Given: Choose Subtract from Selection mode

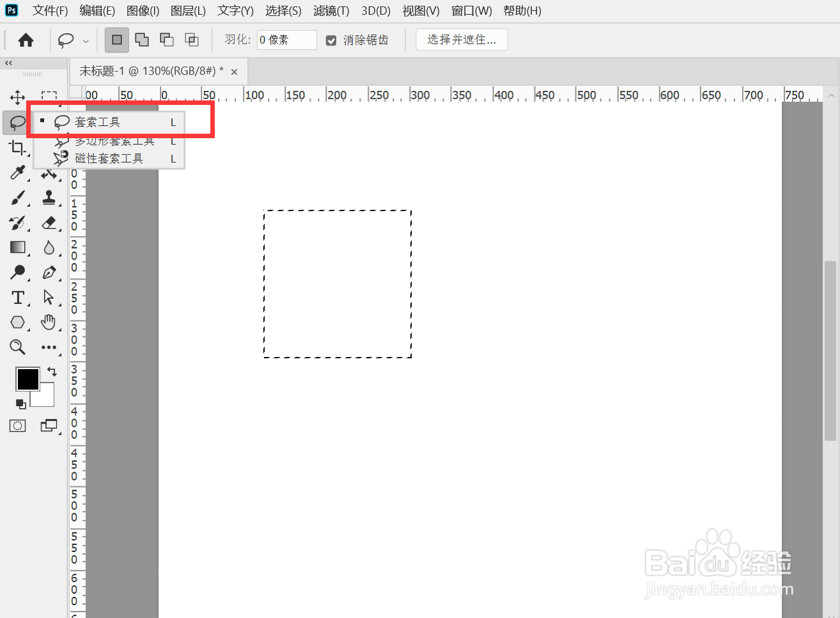Looking at the screenshot, I should click(167, 40).
